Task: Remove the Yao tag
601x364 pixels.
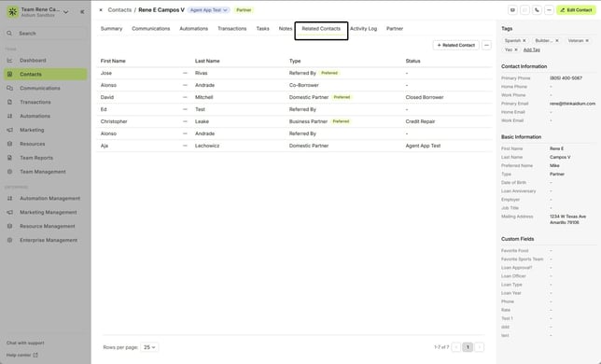Action: 516,49
